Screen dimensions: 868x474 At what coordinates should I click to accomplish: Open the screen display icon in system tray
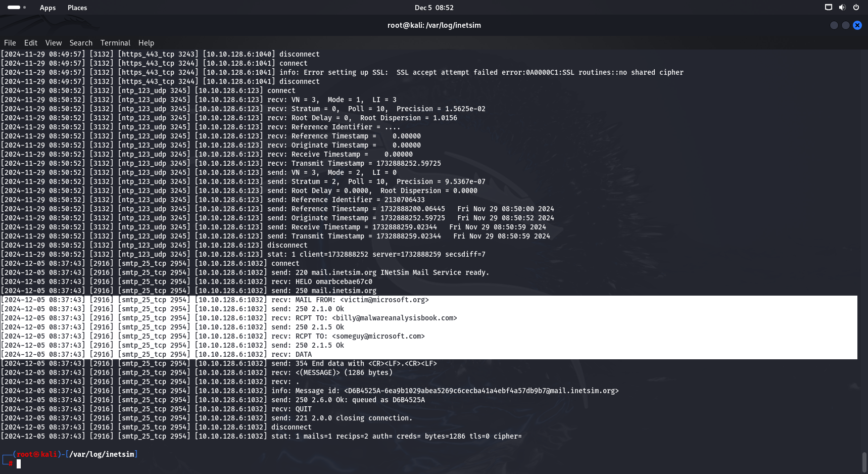point(829,8)
